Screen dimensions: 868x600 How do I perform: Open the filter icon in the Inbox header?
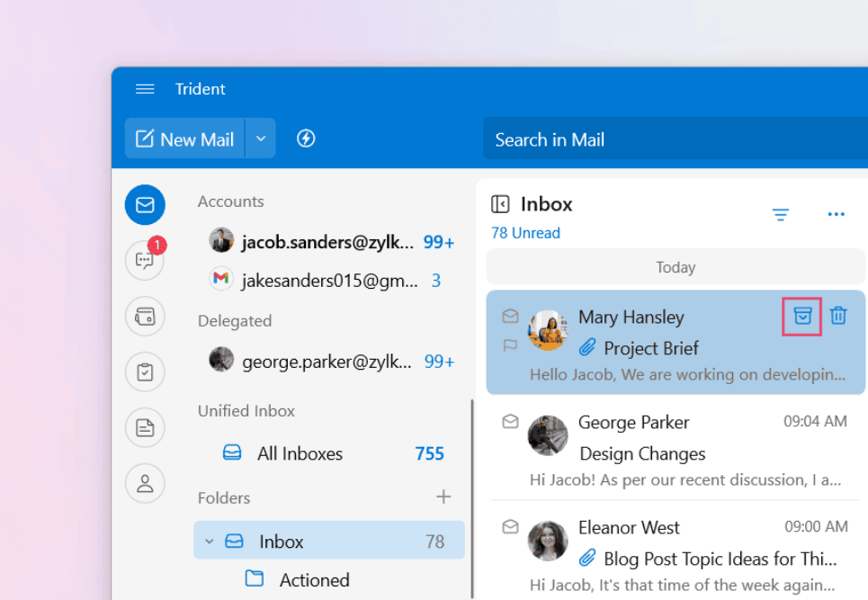click(x=781, y=214)
